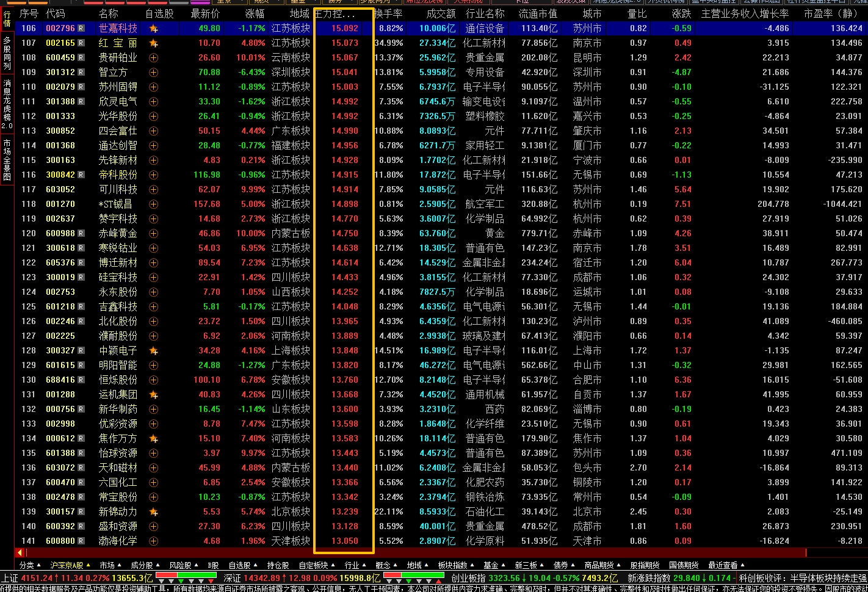Click the horizontal scrollbar thumb

tap(416, 552)
